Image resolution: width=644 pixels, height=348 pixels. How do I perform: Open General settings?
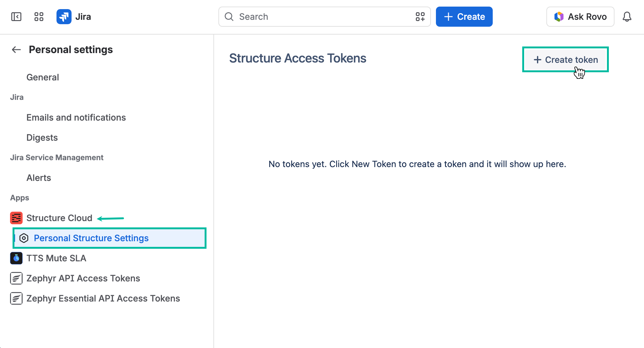[x=43, y=77]
